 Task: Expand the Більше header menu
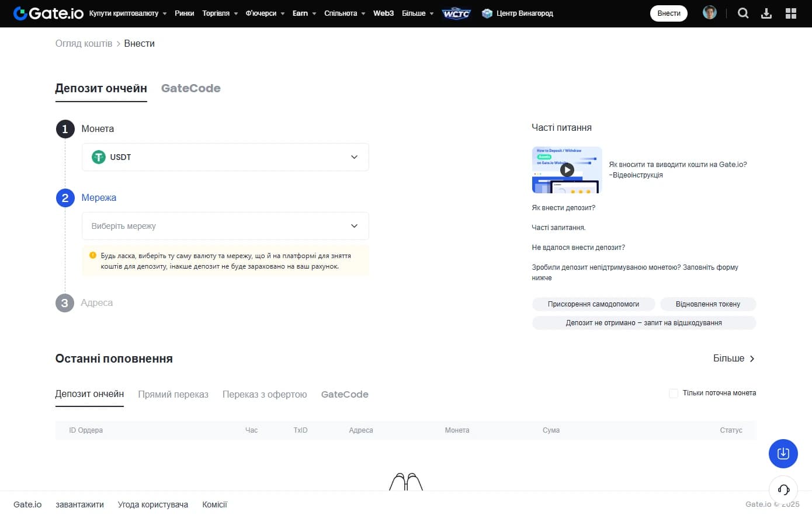(x=418, y=13)
